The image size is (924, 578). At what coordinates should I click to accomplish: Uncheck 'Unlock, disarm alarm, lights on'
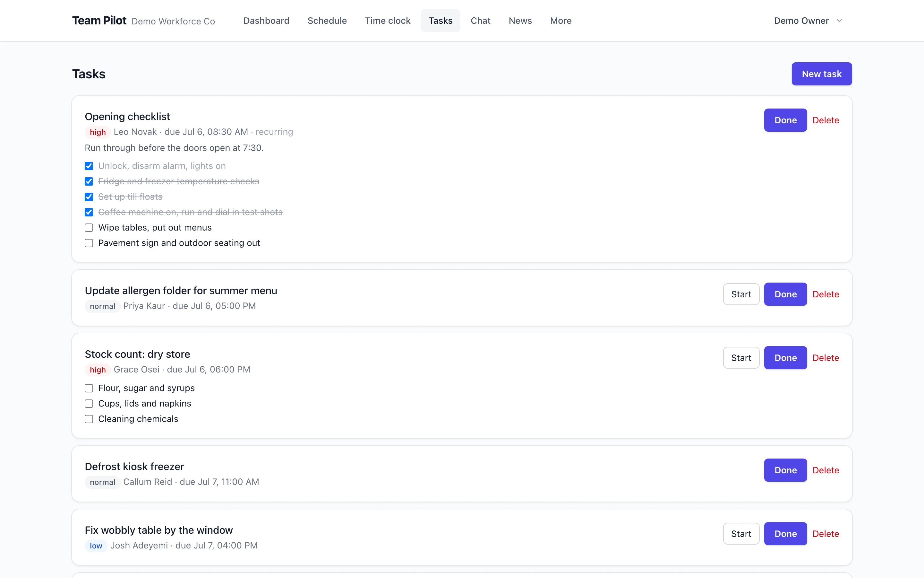(x=89, y=166)
